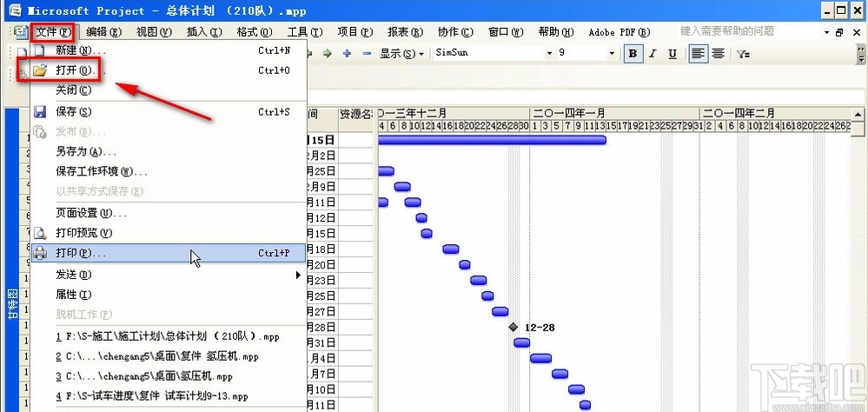Select 保存工作环境(W)... menu entry
This screenshot has height=412, width=868.
point(169,171)
